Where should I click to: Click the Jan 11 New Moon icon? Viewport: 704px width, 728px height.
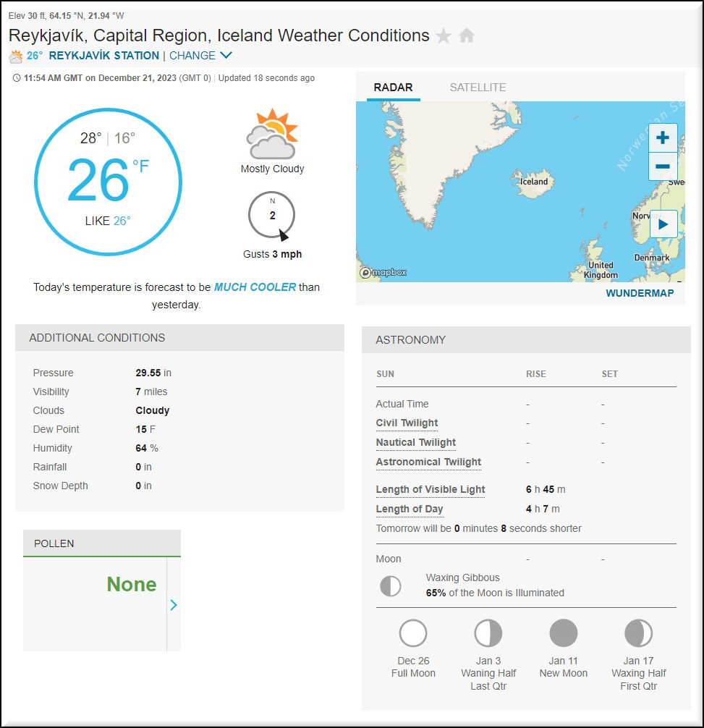click(x=564, y=633)
